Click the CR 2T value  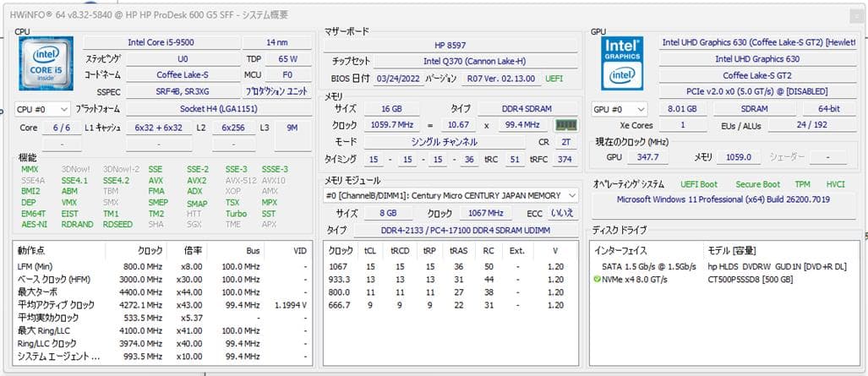click(565, 142)
